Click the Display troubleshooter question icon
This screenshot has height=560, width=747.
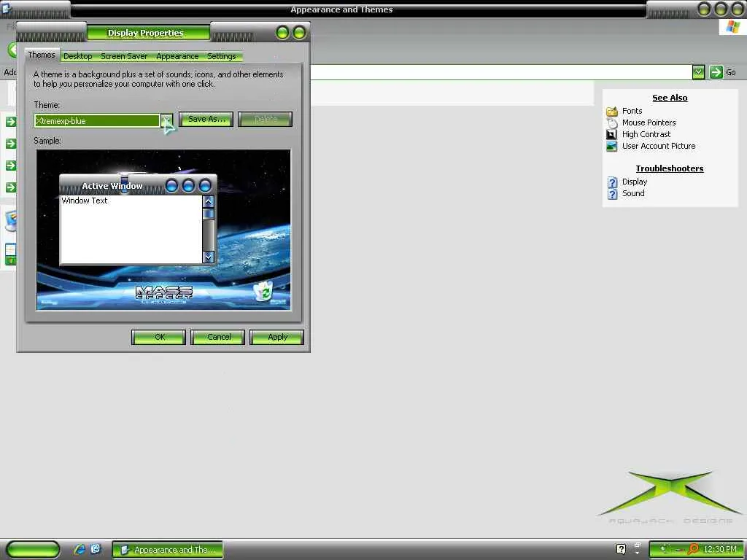(x=613, y=182)
